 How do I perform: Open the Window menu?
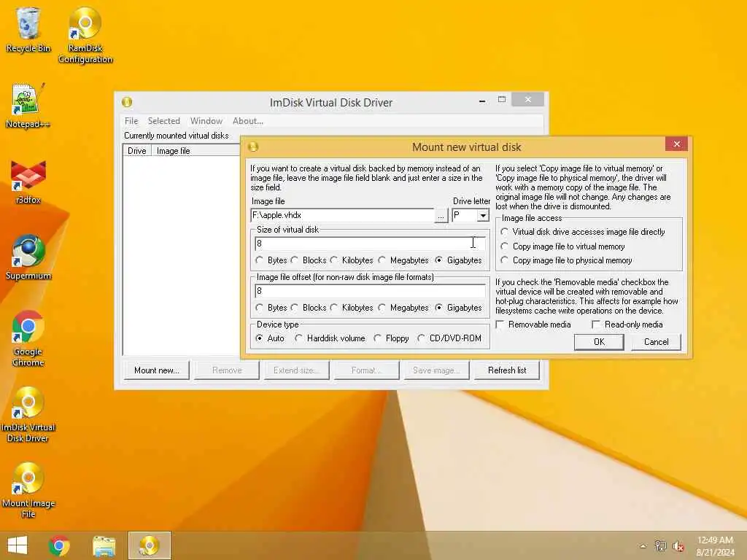pos(206,121)
